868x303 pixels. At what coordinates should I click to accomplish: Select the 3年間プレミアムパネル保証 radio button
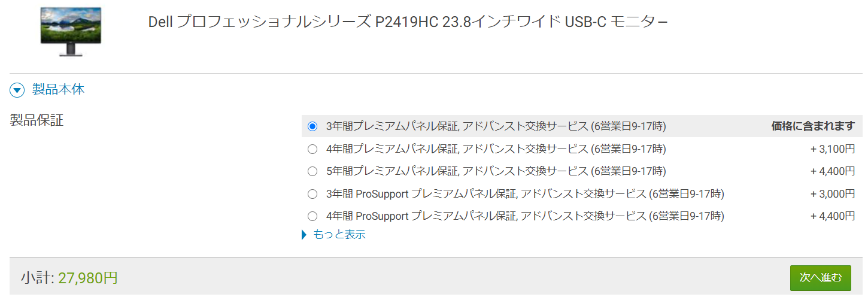pos(312,126)
